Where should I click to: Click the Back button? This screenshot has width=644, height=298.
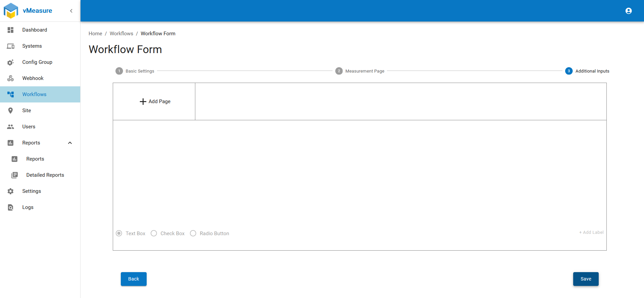point(134,279)
